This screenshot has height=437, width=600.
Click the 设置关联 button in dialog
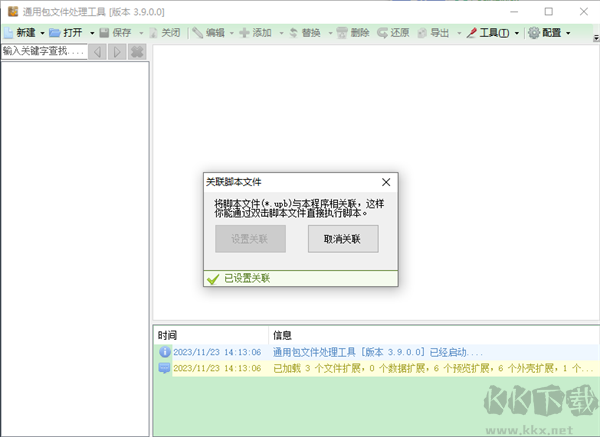coord(250,239)
